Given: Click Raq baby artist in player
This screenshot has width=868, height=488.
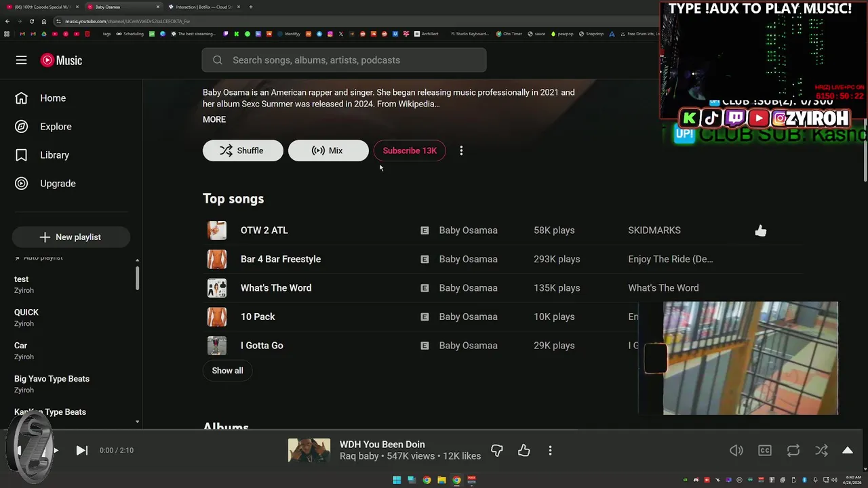Looking at the screenshot, I should tap(359, 456).
